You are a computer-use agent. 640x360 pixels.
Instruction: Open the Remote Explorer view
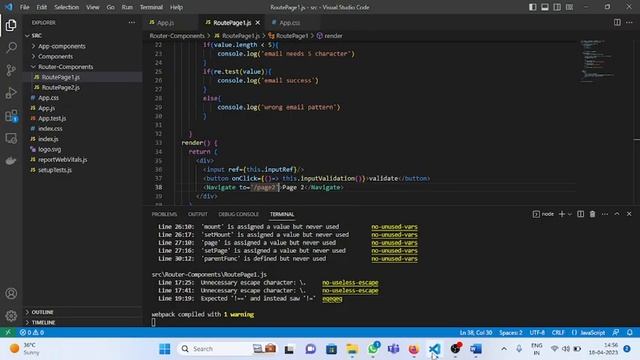click(11, 139)
